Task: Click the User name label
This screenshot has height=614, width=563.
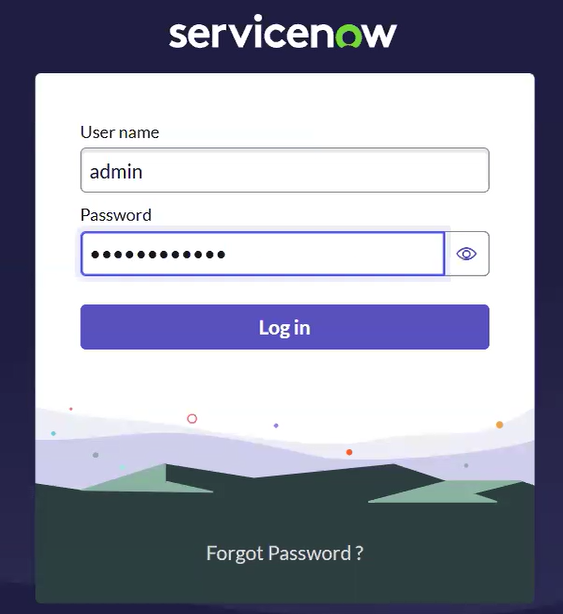Action: pos(120,132)
